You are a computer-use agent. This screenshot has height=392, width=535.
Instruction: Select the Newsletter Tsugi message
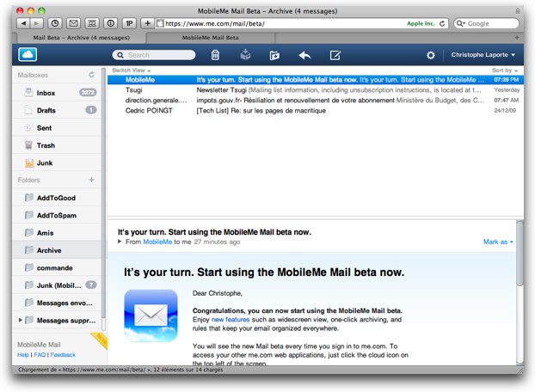coord(316,90)
